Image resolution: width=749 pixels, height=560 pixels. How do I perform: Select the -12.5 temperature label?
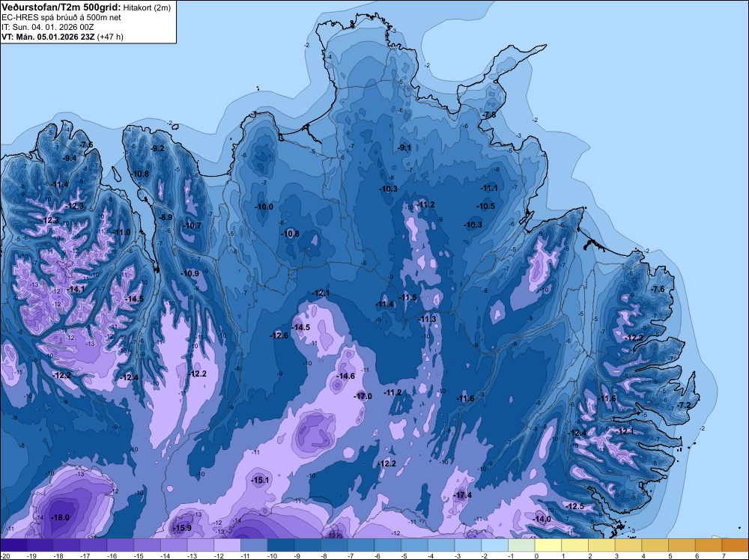[x=574, y=506]
